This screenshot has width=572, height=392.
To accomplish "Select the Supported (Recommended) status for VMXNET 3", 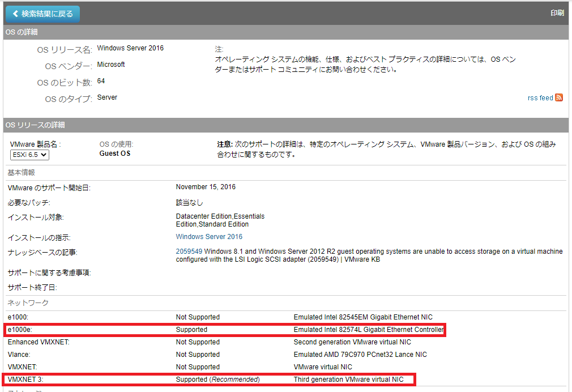I will 218,379.
